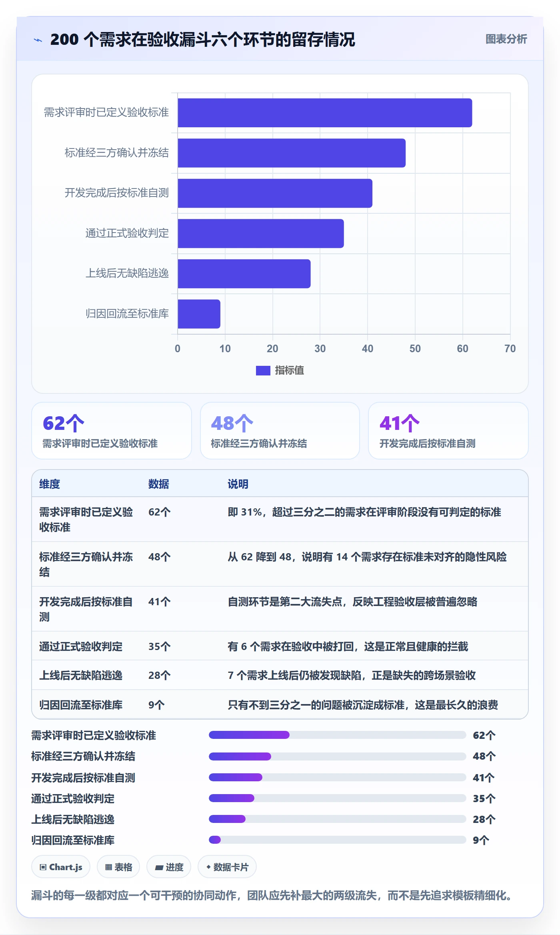The height and width of the screenshot is (935, 560).
Task: Click the 数据 column header
Action: click(159, 484)
